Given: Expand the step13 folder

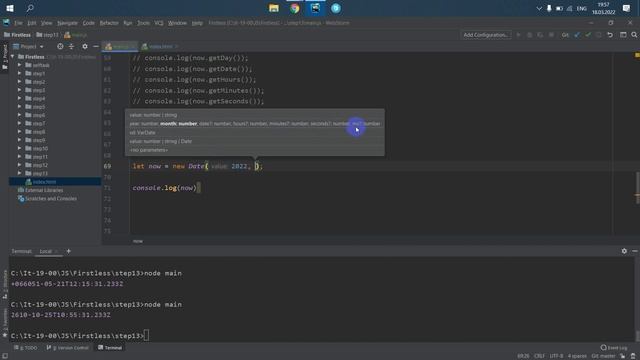Looking at the screenshot, I should pyautogui.click(x=19, y=173).
